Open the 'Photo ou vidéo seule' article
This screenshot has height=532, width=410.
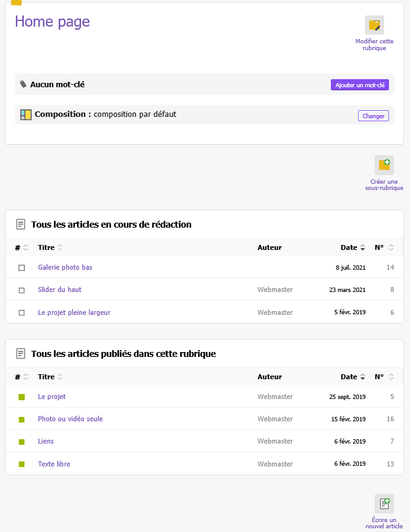(70, 419)
